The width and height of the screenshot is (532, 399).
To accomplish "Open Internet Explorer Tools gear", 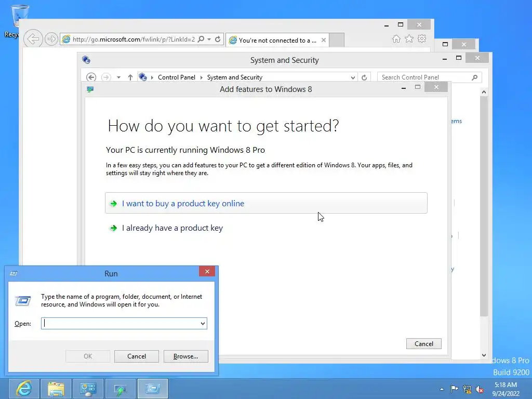I will tap(422, 38).
